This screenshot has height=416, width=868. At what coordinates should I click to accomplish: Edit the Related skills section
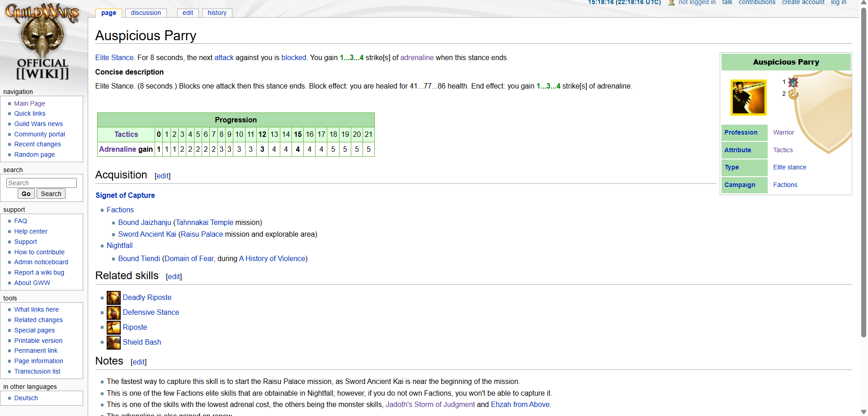[x=174, y=276]
